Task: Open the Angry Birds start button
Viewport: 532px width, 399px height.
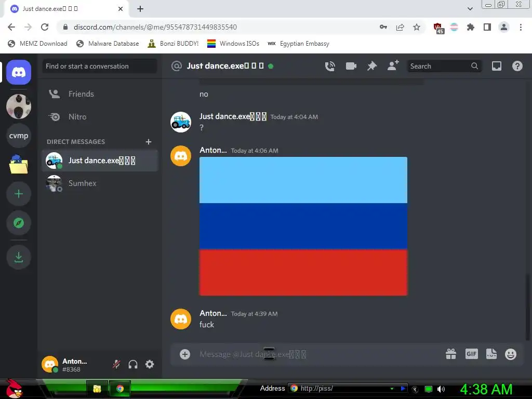Action: pyautogui.click(x=14, y=389)
